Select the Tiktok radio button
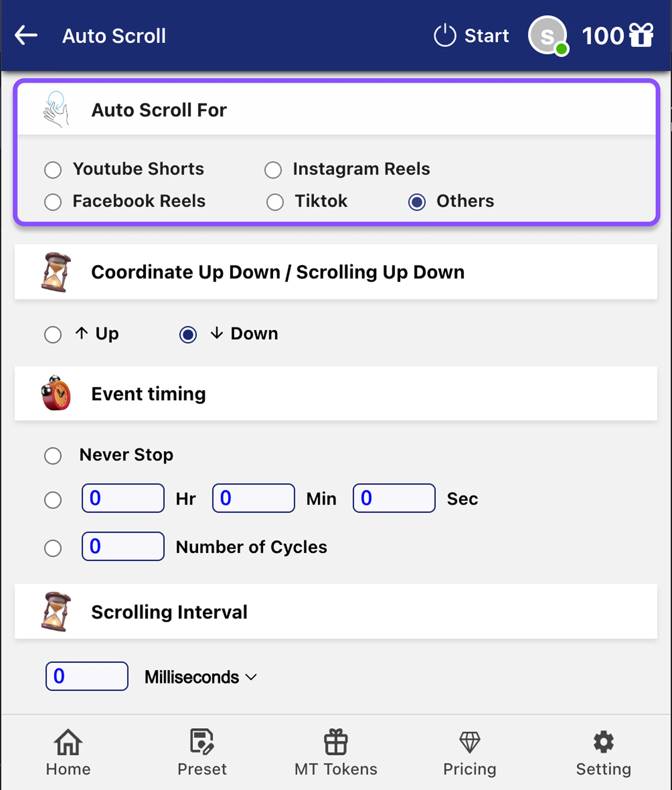Screen dimensions: 672x790 [x=275, y=202]
